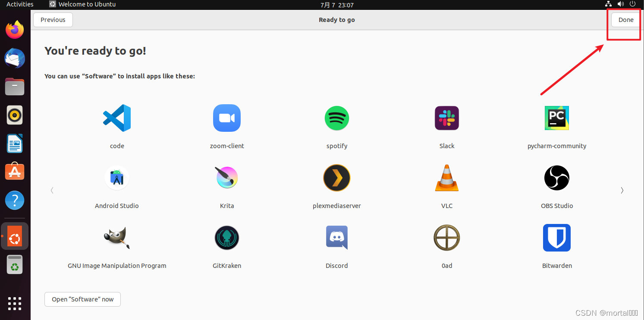Click the 0ad game icon

pos(447,238)
